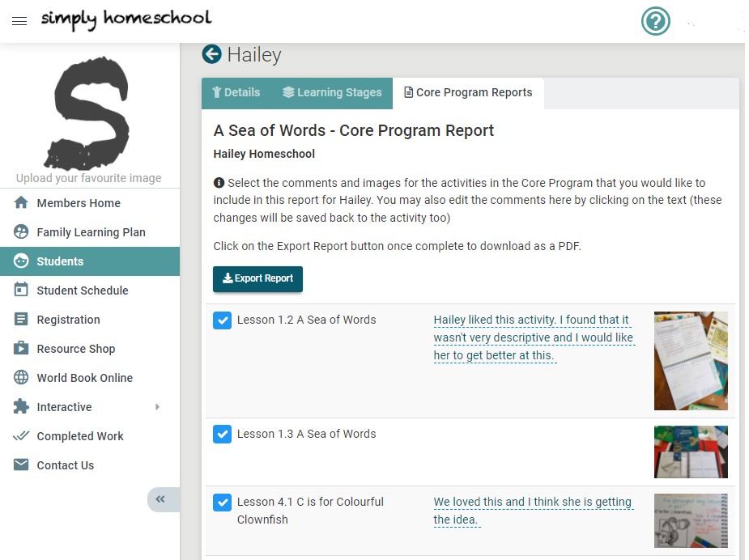Open Student Schedule in sidebar
Screen dimensions: 749x560
[x=90, y=291]
